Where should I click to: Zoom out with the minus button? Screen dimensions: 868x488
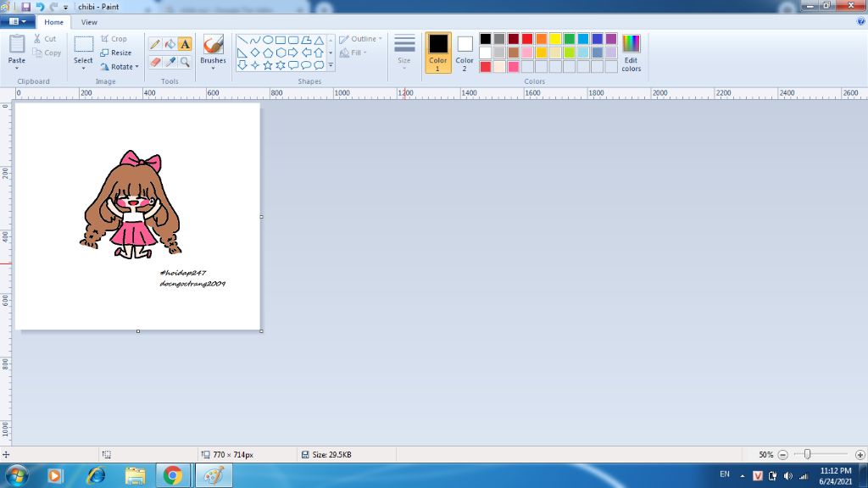[x=782, y=455]
